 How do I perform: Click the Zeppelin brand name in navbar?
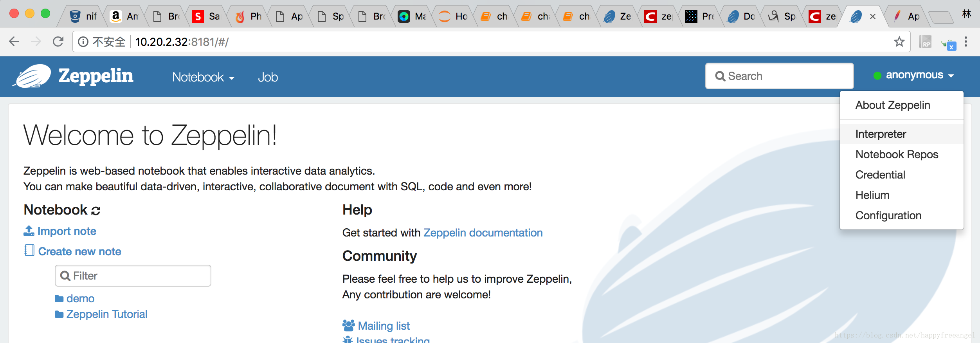click(96, 76)
